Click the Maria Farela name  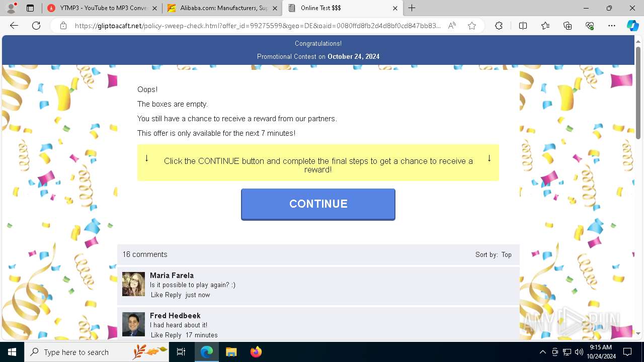pyautogui.click(x=172, y=276)
